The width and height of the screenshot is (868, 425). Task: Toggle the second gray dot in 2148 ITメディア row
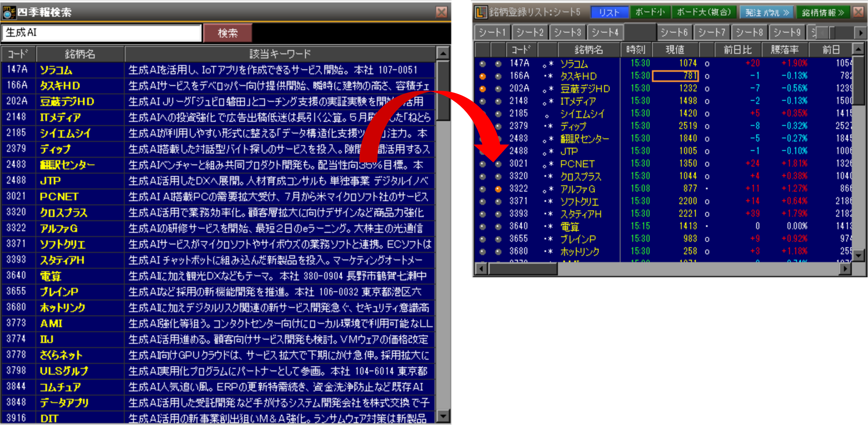(498, 101)
